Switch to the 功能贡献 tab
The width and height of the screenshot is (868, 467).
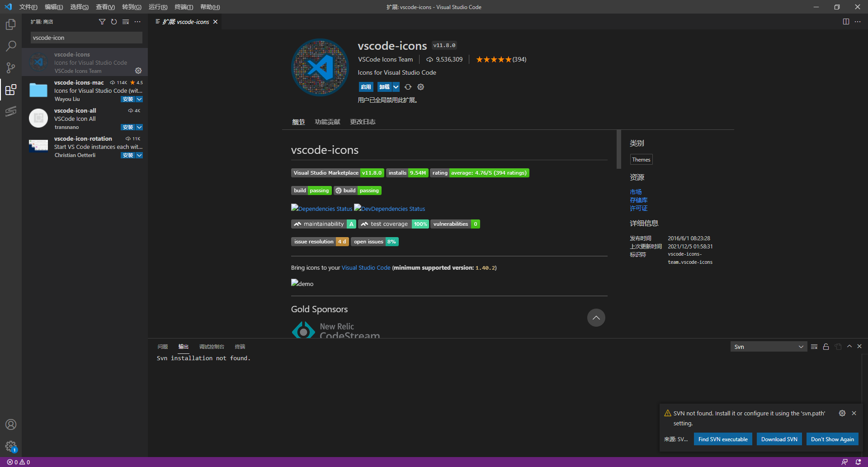tap(327, 122)
